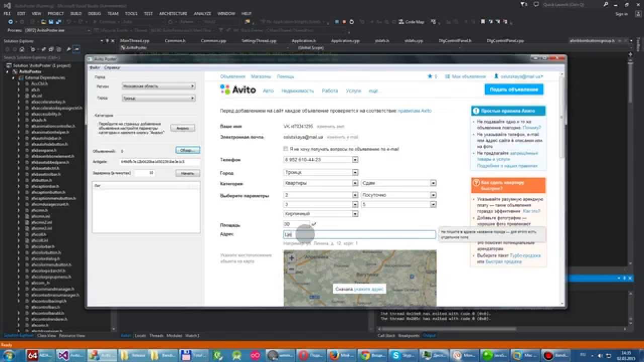This screenshot has width=644, height=362.
Task: Click the Магазины link
Action: click(x=261, y=76)
